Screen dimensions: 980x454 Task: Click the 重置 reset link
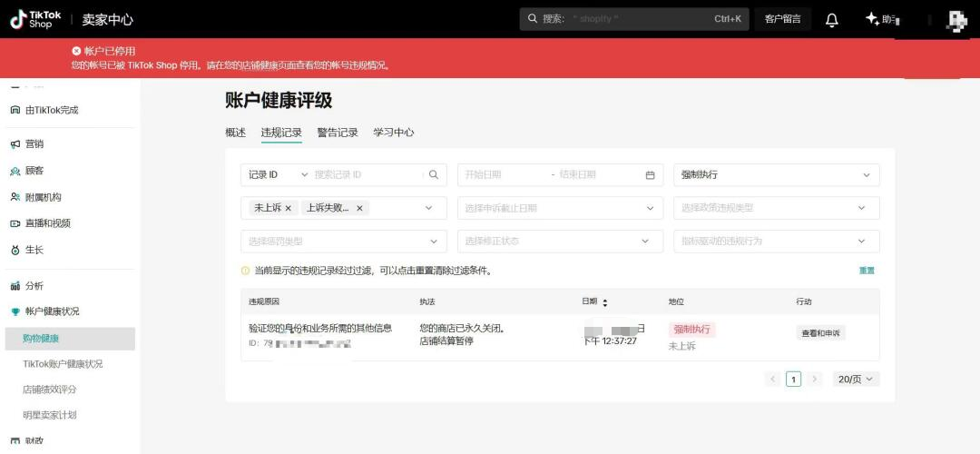click(x=867, y=271)
